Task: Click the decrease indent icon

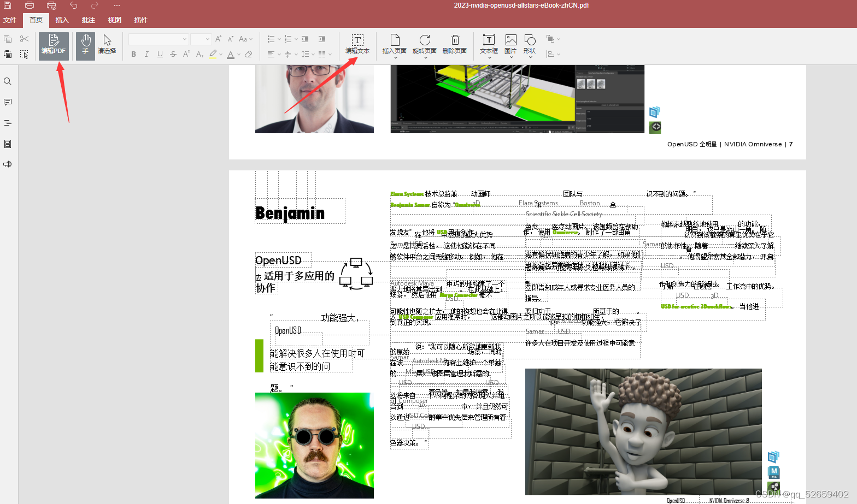Action: coord(305,39)
